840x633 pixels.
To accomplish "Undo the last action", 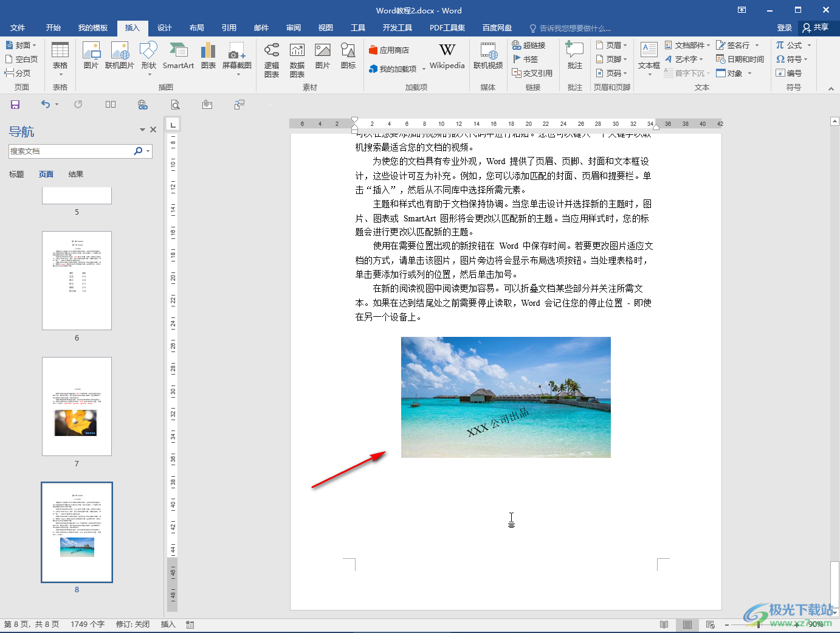I will click(x=46, y=105).
